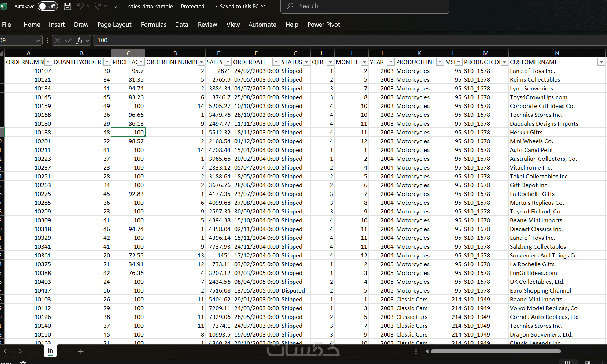Open Customize Quick Access Toolbar menu

(115, 7)
